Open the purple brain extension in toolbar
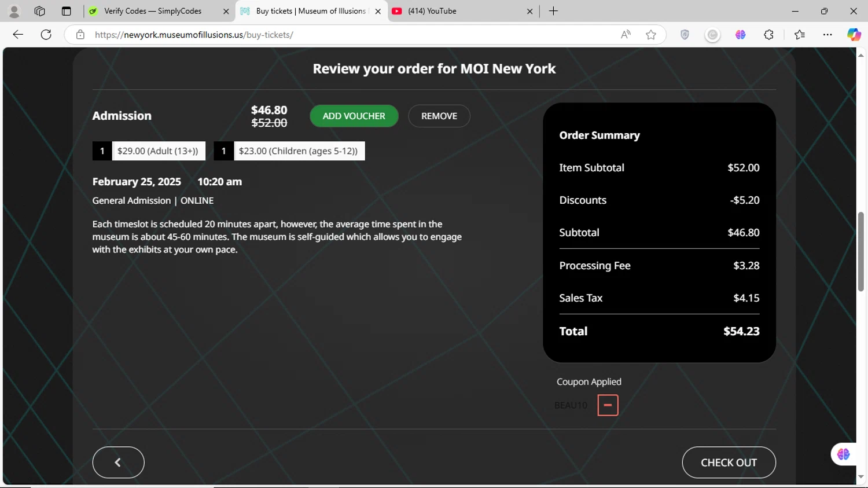The height and width of the screenshot is (488, 868). click(741, 35)
